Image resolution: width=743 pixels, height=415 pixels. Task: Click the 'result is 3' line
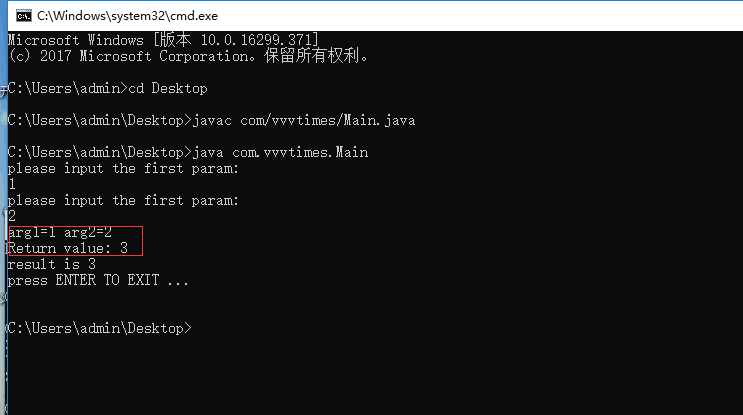pyautogui.click(x=52, y=264)
